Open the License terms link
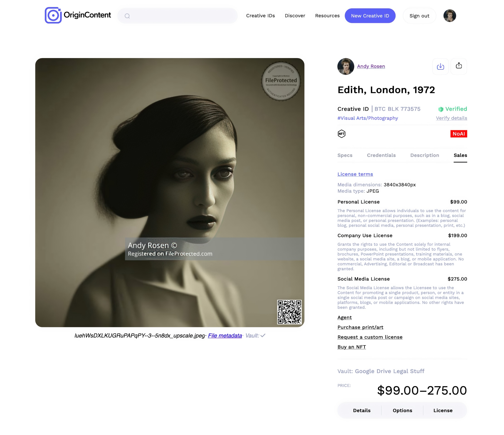The height and width of the screenshot is (435, 504). (355, 174)
